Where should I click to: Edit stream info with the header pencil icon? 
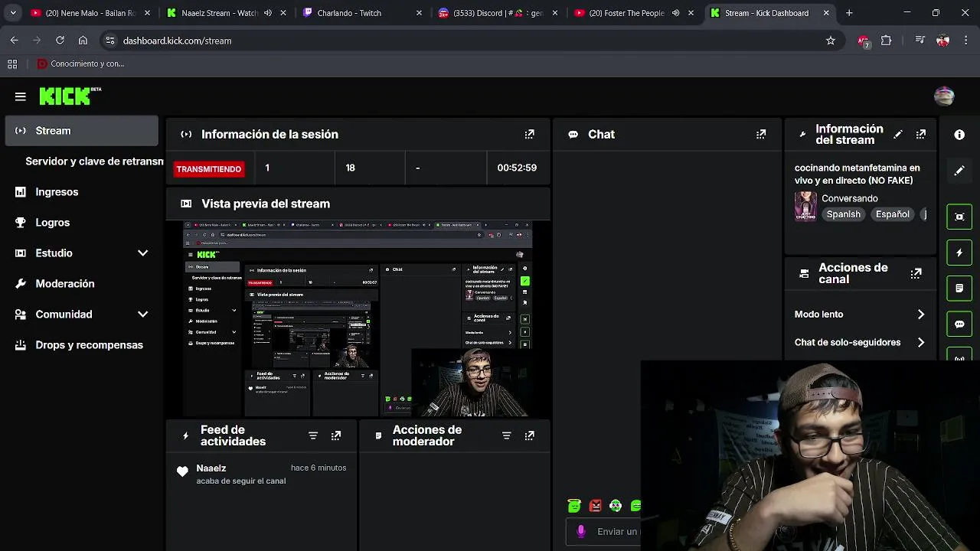coord(898,134)
